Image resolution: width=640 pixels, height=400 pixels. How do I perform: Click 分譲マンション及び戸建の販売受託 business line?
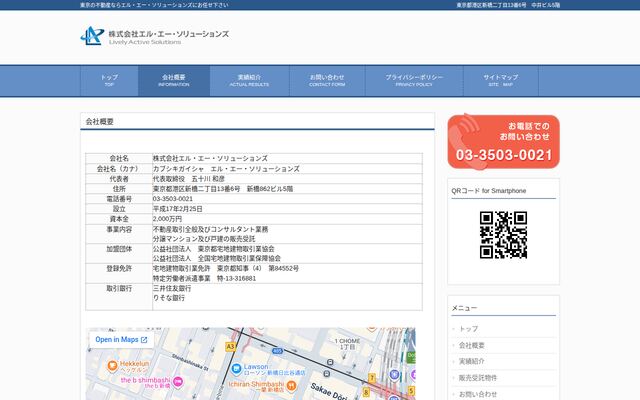[x=204, y=239]
